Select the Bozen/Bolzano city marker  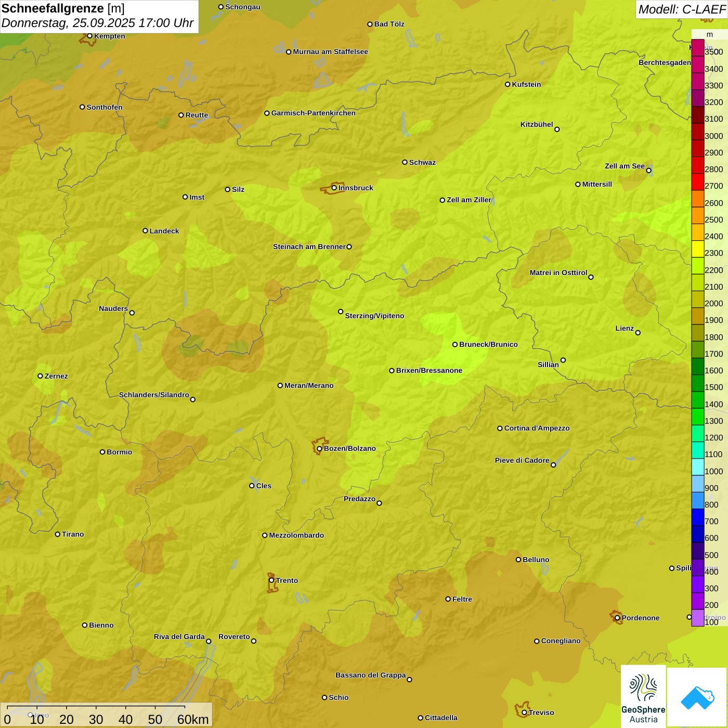[319, 449]
